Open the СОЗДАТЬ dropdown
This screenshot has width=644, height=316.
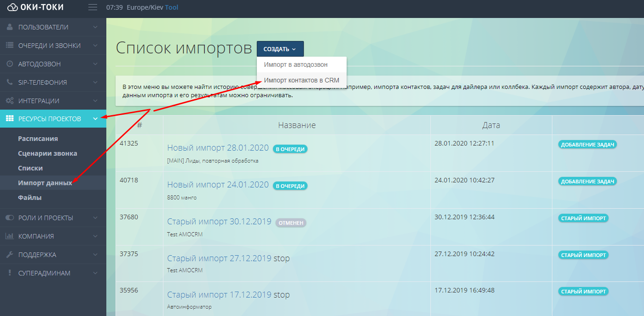tap(280, 48)
